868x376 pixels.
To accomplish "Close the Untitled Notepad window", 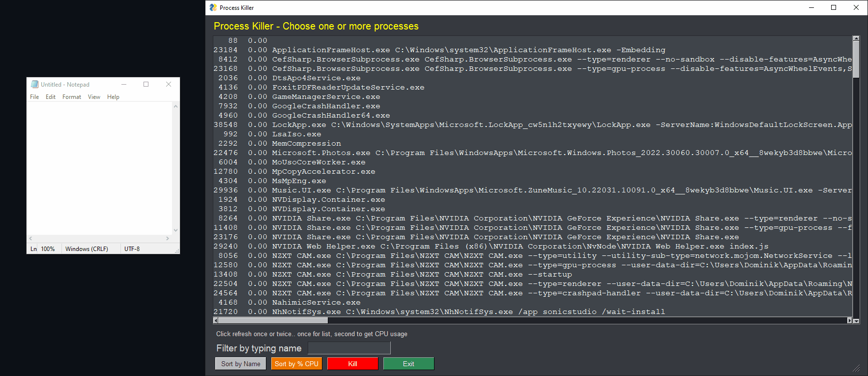I will (169, 84).
